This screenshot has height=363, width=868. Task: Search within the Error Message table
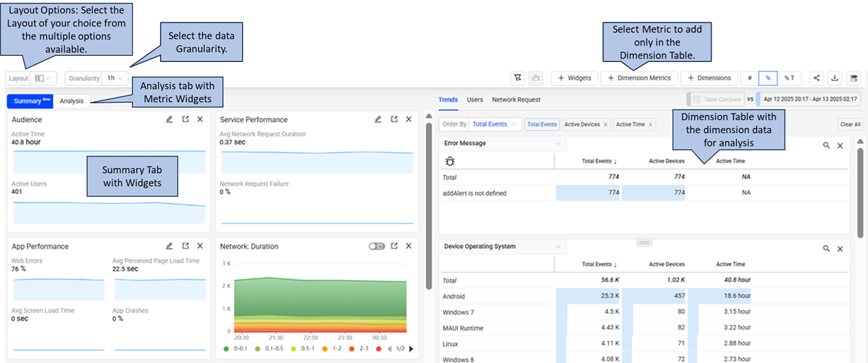[826, 145]
